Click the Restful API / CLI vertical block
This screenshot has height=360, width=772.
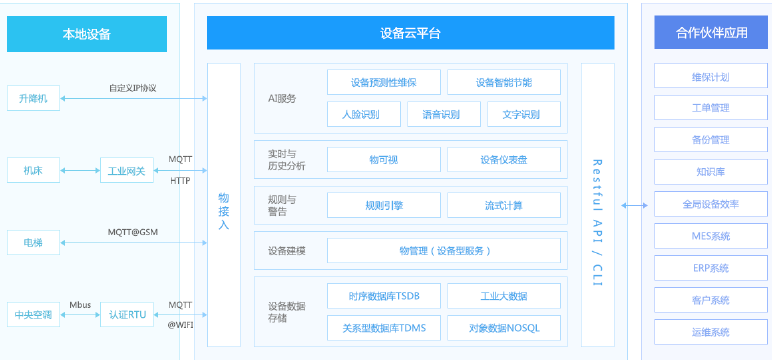598,205
